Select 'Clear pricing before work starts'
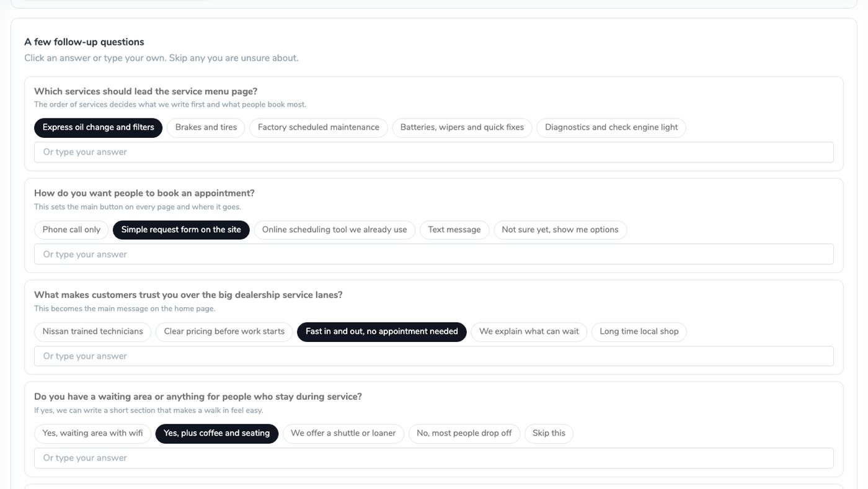This screenshot has height=489, width=868. point(224,332)
